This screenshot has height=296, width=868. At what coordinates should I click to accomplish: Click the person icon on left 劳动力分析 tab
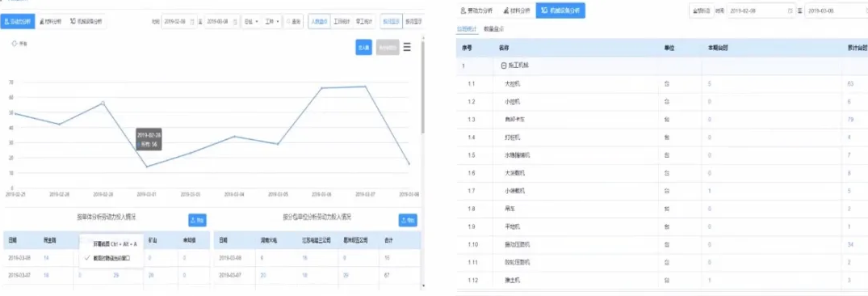(6, 22)
